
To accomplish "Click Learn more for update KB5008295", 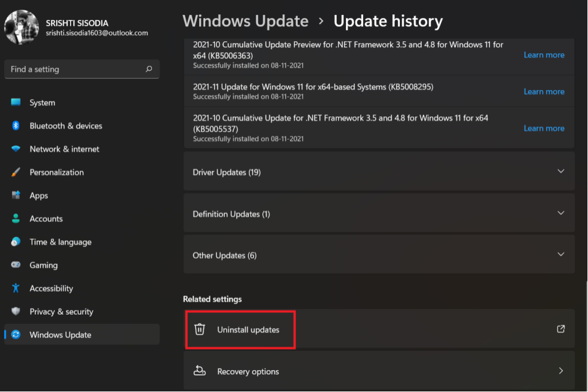I will (543, 91).
